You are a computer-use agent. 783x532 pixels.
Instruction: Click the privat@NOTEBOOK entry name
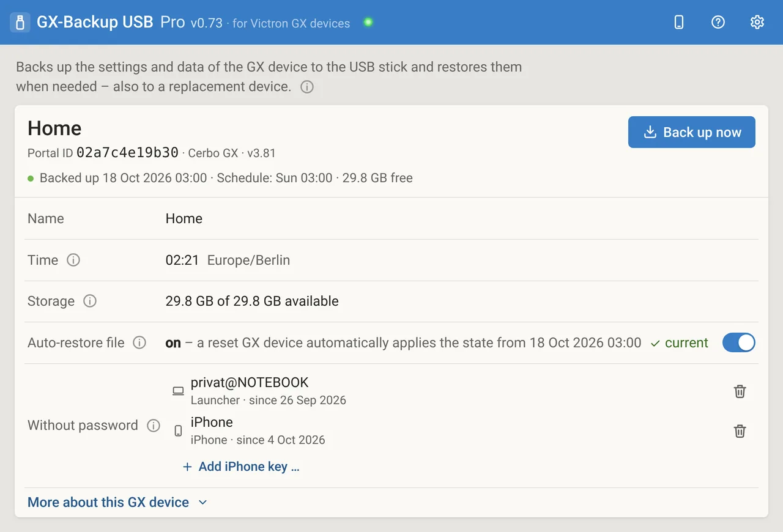tap(250, 382)
